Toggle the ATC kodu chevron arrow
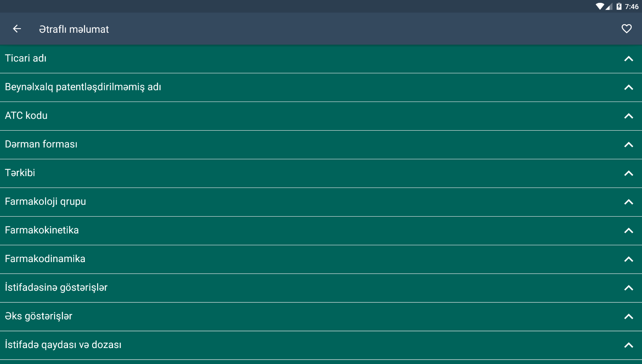 628,116
